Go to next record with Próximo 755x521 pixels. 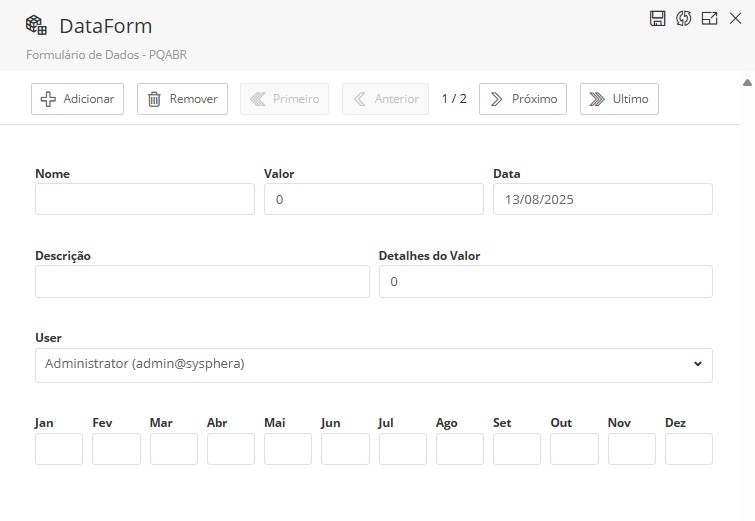[523, 99]
